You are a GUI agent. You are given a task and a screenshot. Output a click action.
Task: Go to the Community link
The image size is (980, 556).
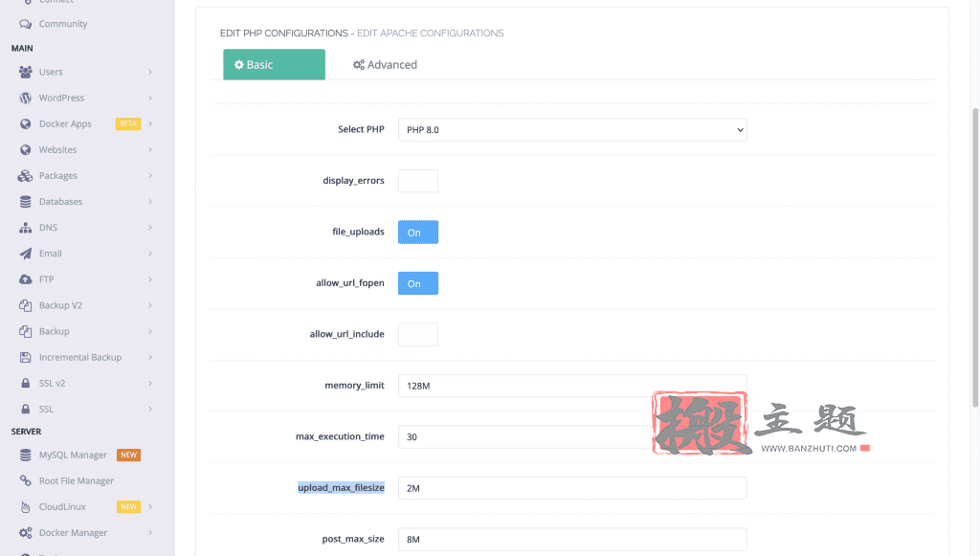click(x=62, y=24)
